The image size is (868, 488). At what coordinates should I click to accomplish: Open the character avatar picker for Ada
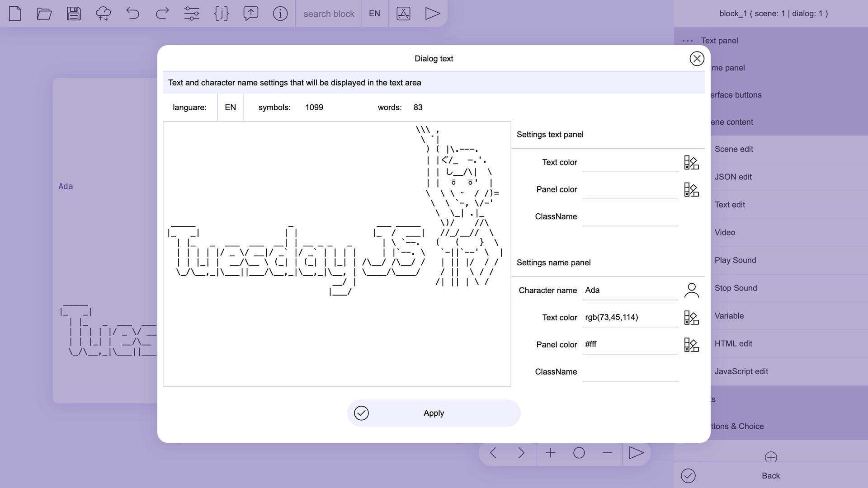pos(691,290)
